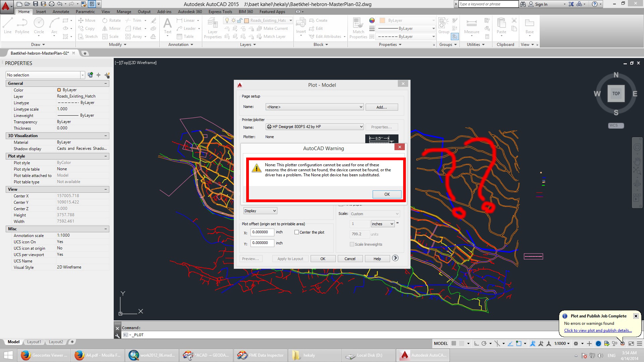Switch to the Output ribbon tab

click(144, 12)
